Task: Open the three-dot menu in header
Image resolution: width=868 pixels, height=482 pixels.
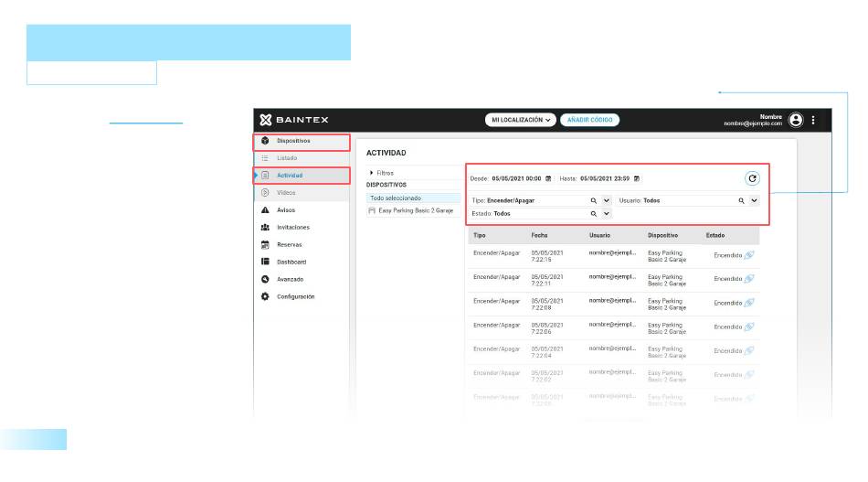Action: tap(813, 120)
